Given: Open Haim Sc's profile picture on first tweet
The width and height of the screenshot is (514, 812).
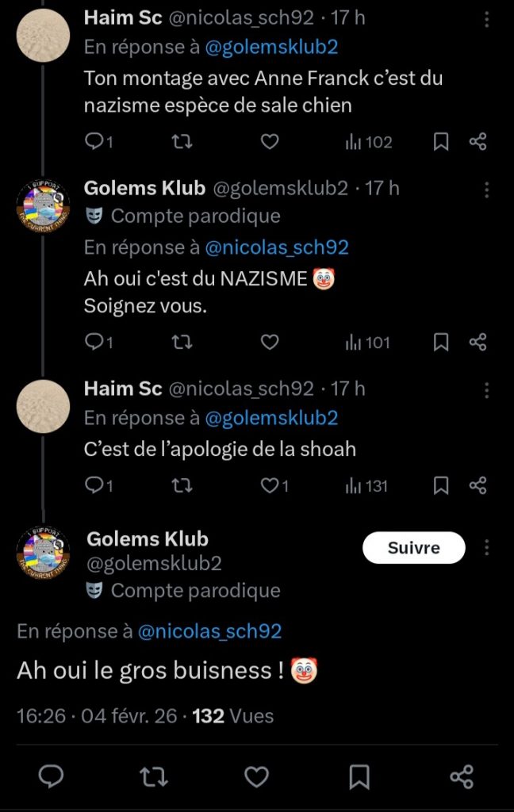Looking at the screenshot, I should (x=43, y=36).
